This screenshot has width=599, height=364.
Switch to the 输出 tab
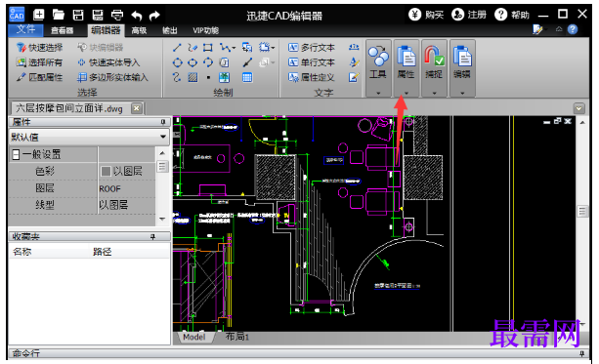tap(170, 30)
